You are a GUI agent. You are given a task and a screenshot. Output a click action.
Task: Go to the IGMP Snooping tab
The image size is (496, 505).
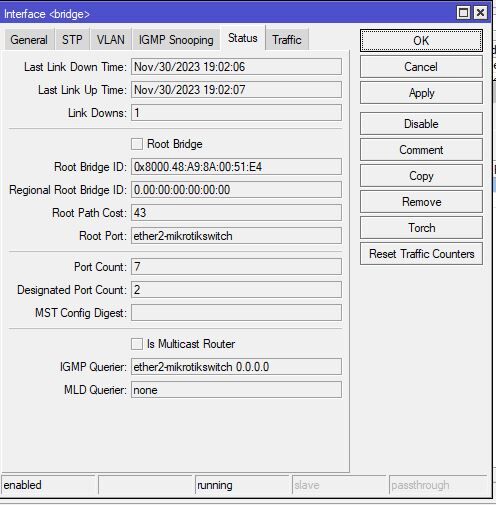176,40
